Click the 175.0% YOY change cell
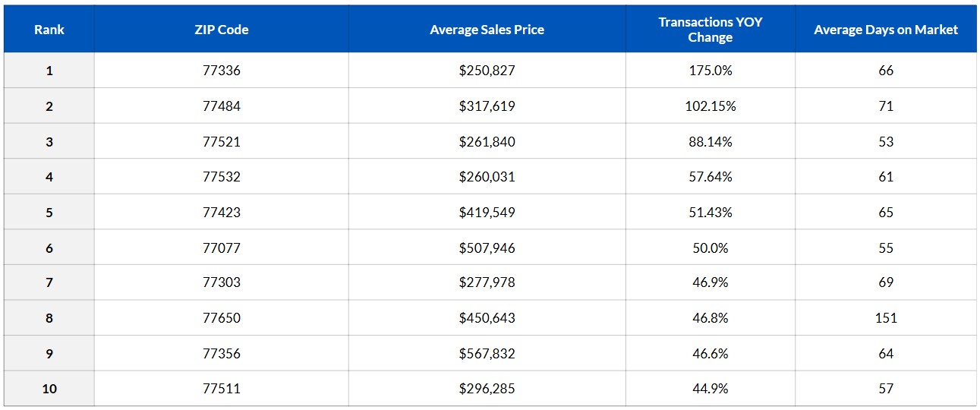This screenshot has height=410, width=980. tap(710, 71)
